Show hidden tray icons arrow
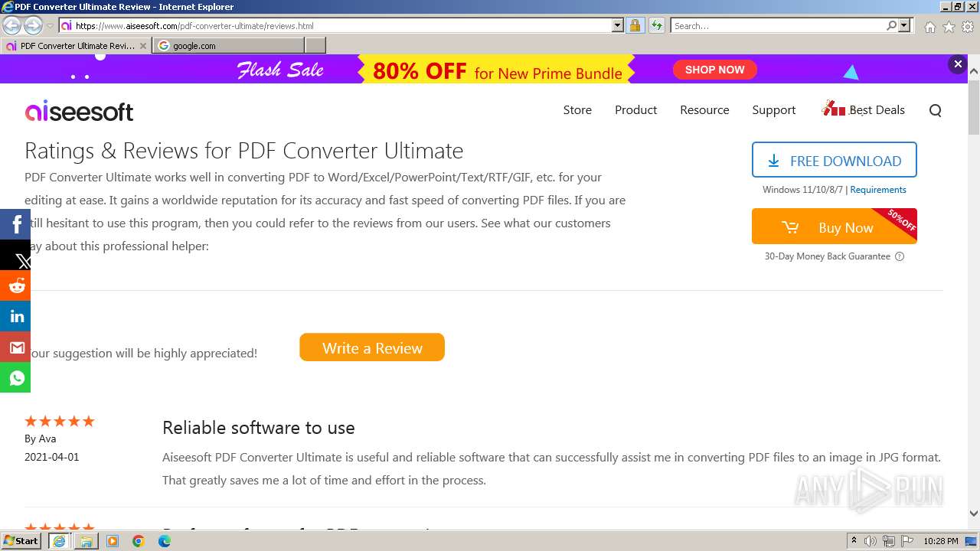The image size is (980, 551). coord(854,541)
